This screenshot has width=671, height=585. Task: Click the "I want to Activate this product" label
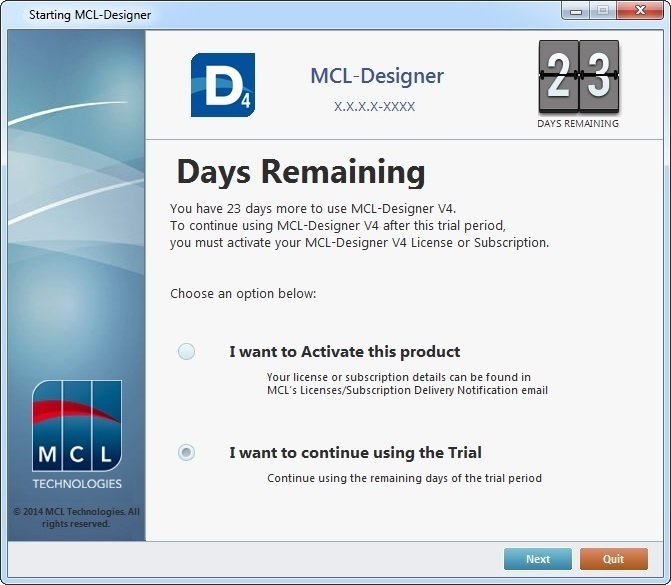(344, 352)
